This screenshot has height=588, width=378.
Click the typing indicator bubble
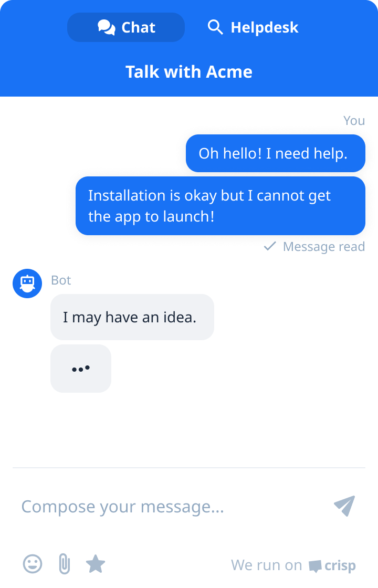pos(80,368)
